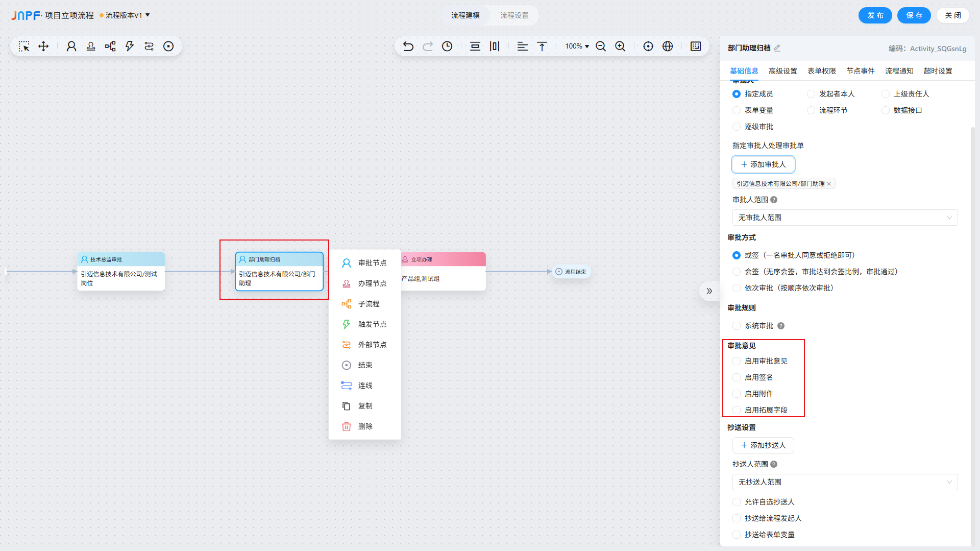Check the 系统审批 checkbox
The image size is (980, 551).
tap(737, 326)
